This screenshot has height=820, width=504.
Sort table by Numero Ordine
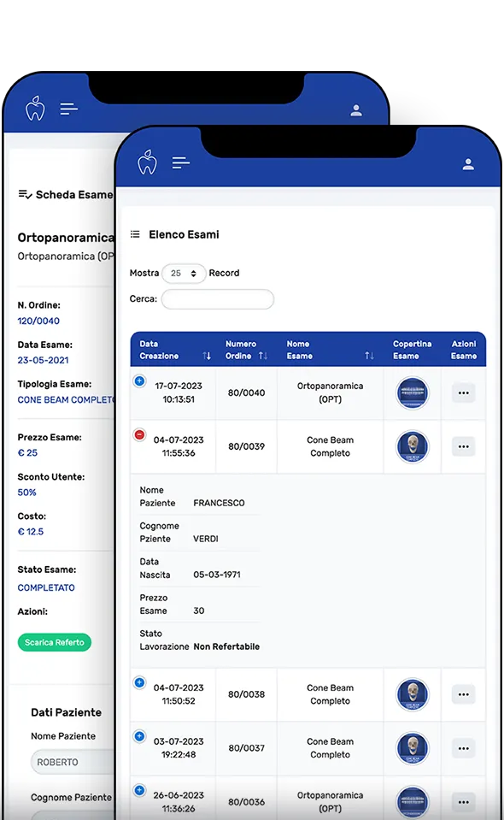point(263,356)
